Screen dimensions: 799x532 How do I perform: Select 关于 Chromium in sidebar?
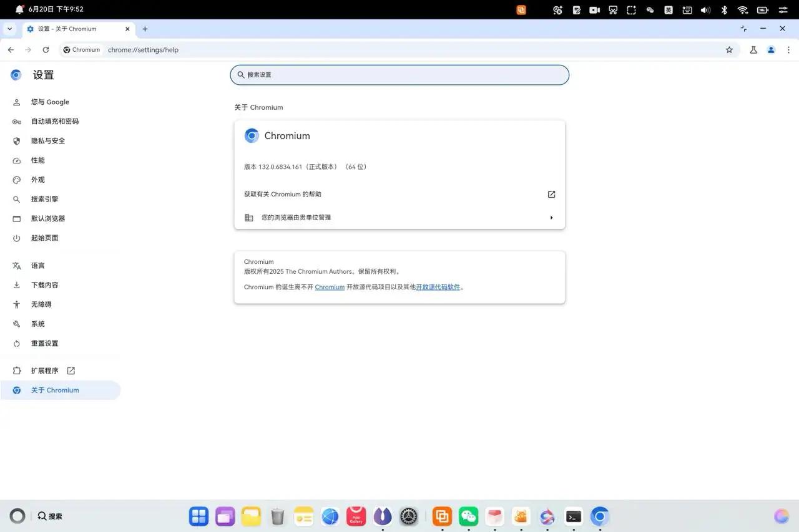(x=61, y=390)
